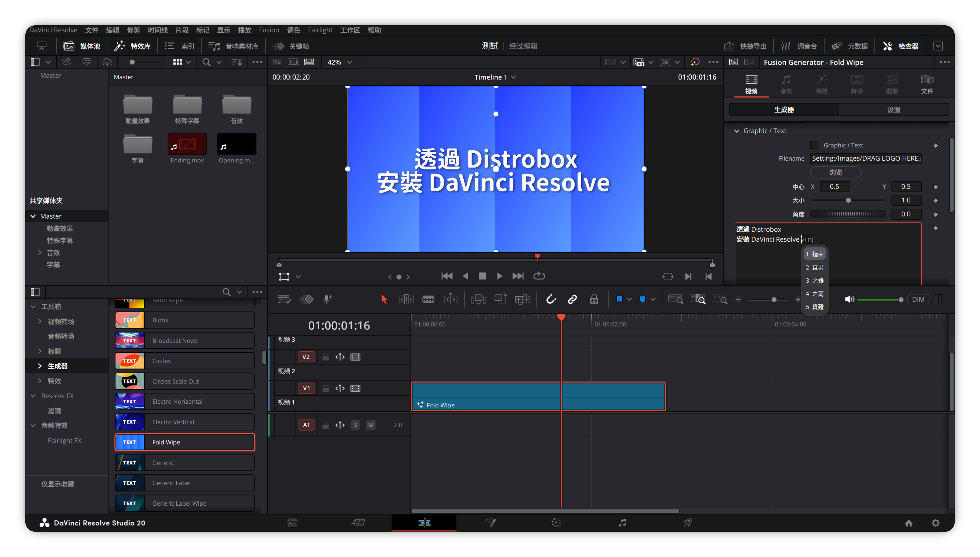Viewport: 980px width, 557px height.
Task: Select the arrow selection tool in timeline toolbar
Action: [x=384, y=299]
